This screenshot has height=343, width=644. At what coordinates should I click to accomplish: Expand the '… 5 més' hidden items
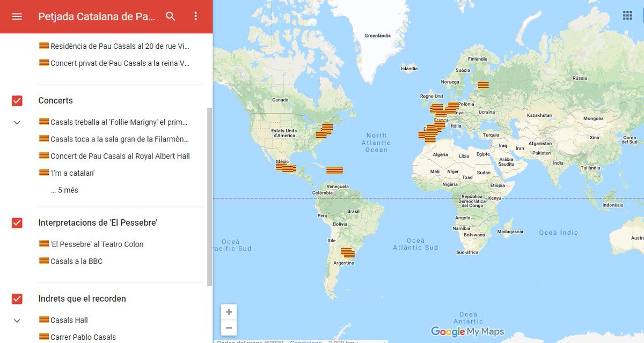point(64,189)
